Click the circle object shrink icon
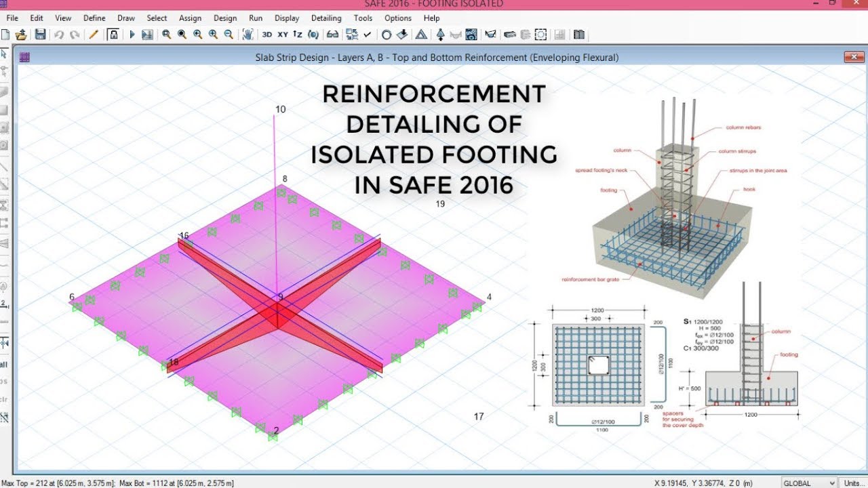Screen dimensions: 868x488 [x=387, y=35]
